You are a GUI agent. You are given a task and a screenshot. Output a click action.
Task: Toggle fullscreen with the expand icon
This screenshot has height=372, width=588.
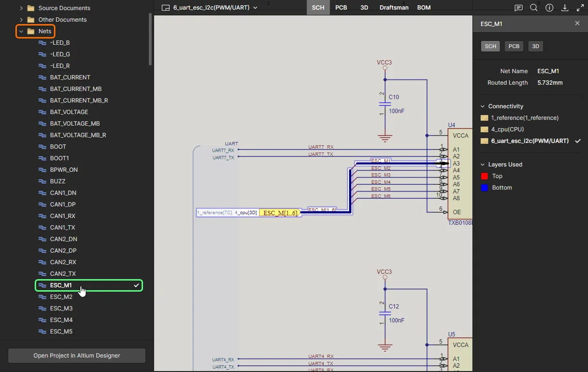pos(580,8)
